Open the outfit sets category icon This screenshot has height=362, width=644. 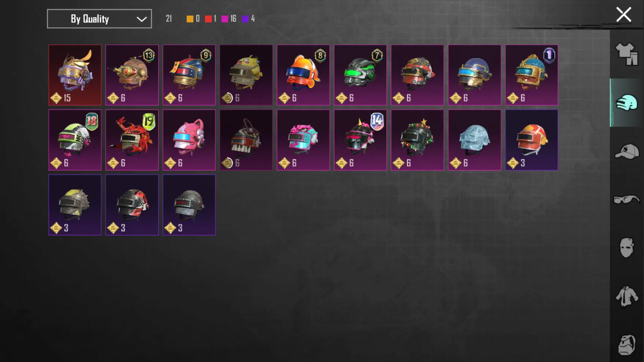pyautogui.click(x=626, y=54)
